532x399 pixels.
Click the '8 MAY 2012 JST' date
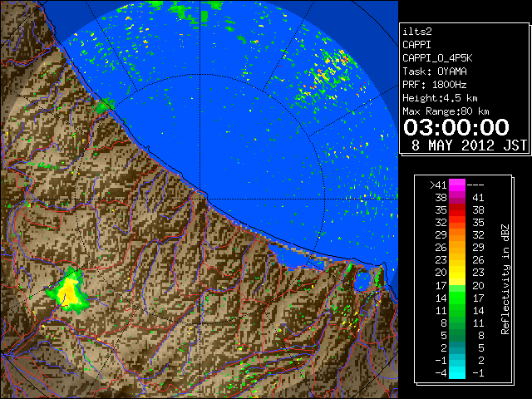tap(469, 145)
